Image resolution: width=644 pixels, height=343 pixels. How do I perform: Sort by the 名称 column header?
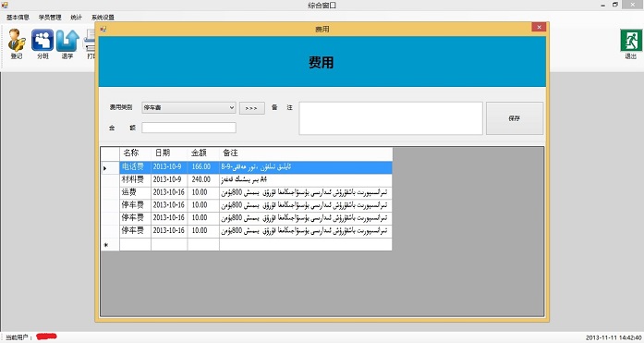click(x=135, y=153)
